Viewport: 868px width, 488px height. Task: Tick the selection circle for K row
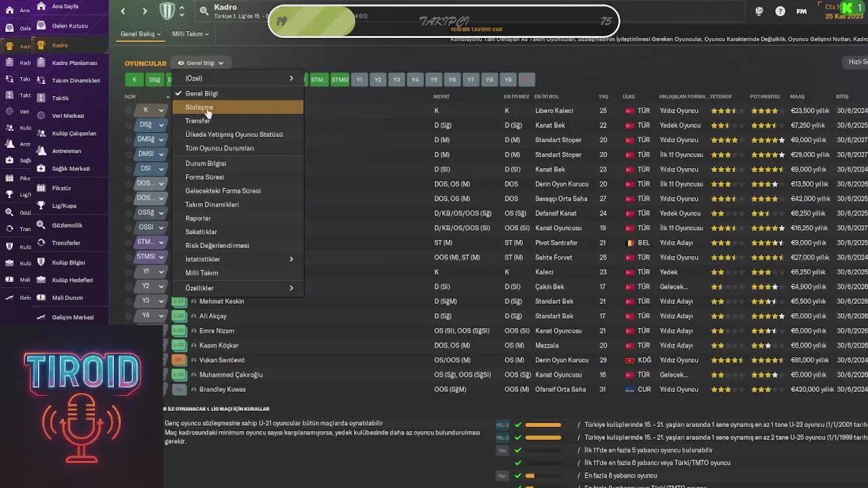click(x=128, y=110)
